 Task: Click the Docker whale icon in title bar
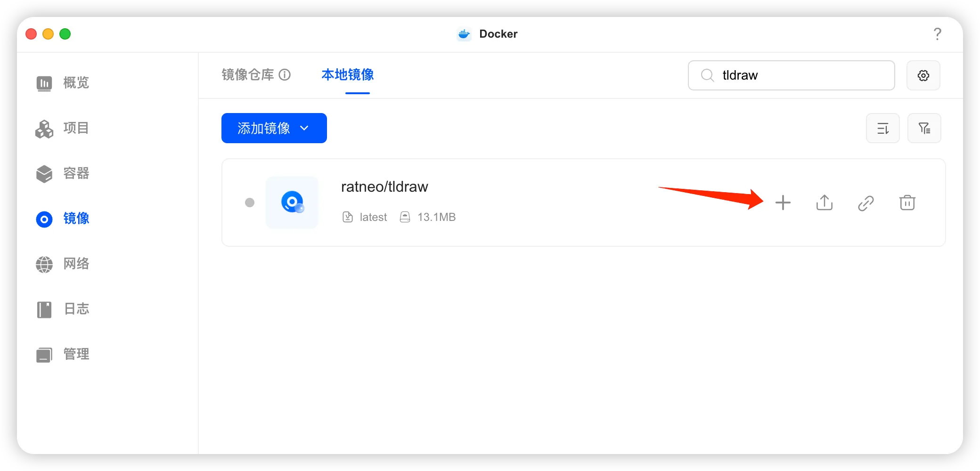[464, 34]
